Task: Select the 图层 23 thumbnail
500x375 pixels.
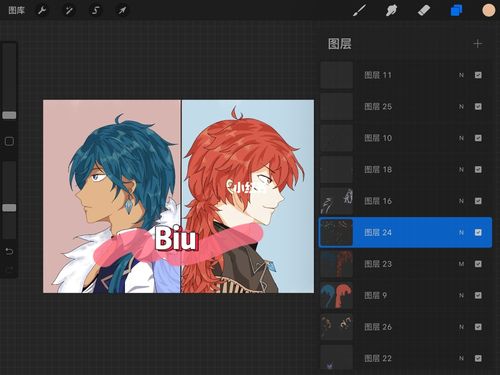Action: click(337, 264)
